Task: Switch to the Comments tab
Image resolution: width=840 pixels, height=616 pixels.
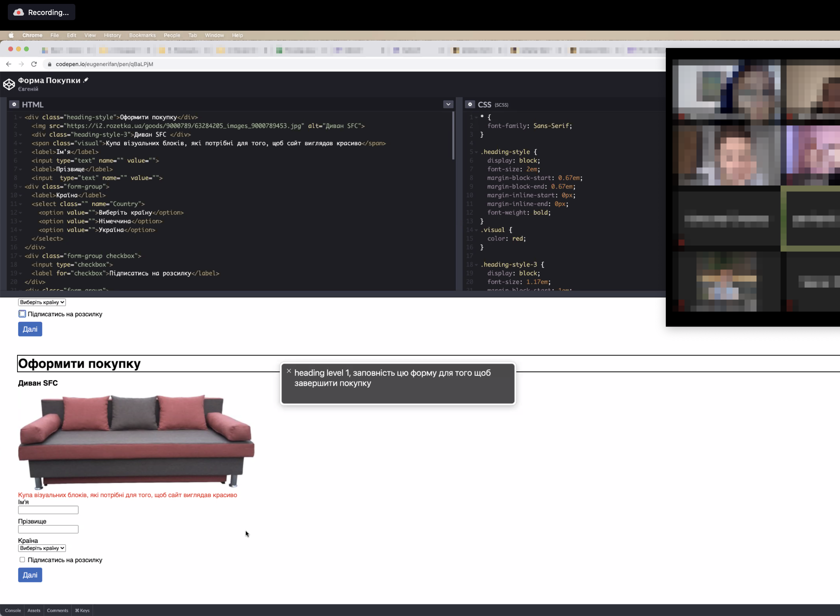Action: tap(57, 610)
